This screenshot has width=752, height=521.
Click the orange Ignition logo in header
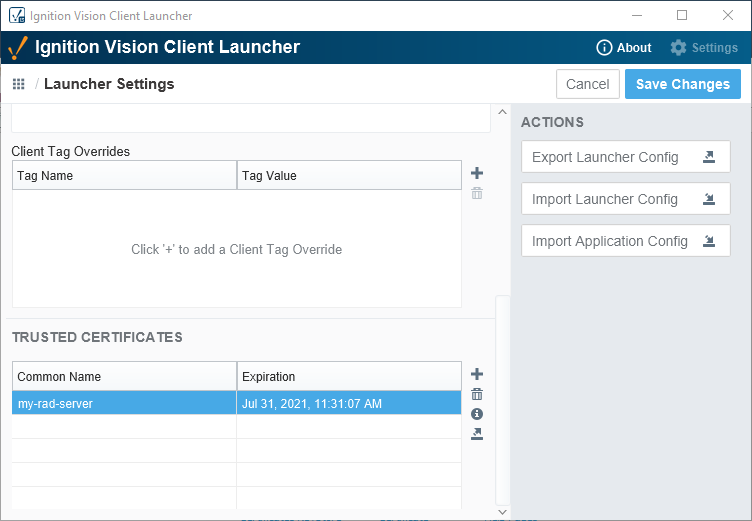[18, 48]
